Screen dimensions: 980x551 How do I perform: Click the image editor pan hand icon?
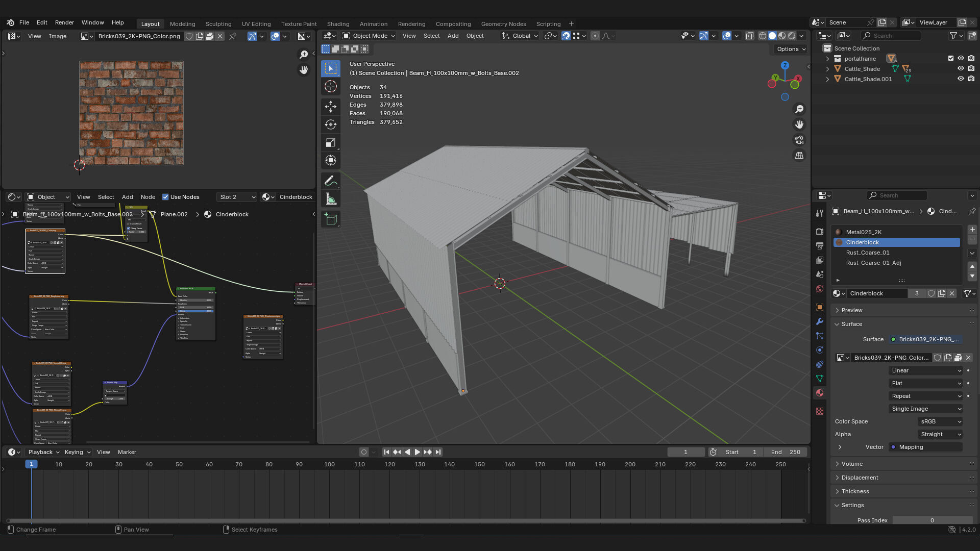click(x=304, y=70)
